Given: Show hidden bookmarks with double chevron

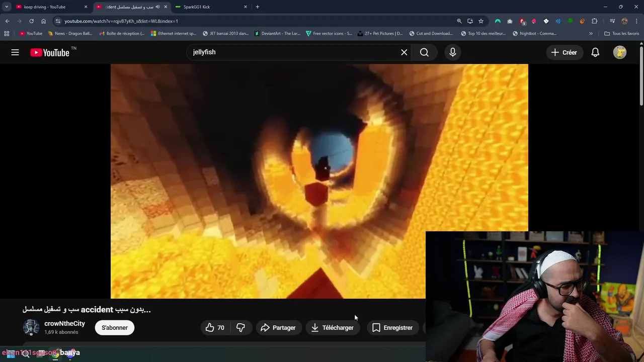Looking at the screenshot, I should pyautogui.click(x=591, y=34).
